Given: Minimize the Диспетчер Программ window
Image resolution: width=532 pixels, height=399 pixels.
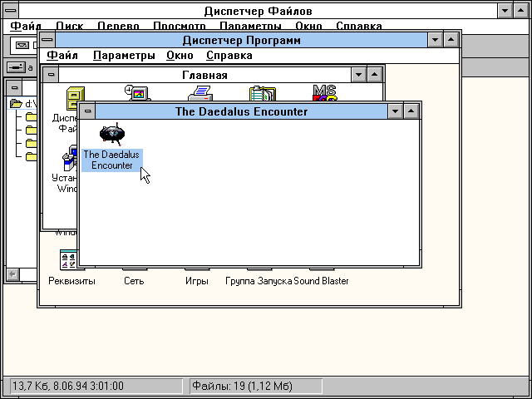Looking at the screenshot, I should 435,40.
